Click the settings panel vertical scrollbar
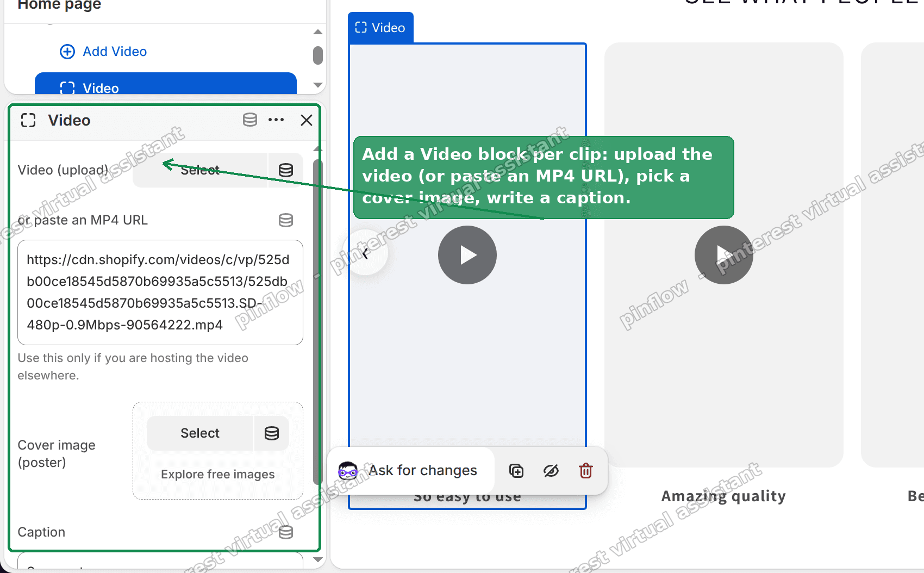The height and width of the screenshot is (573, 924). pyautogui.click(x=317, y=321)
